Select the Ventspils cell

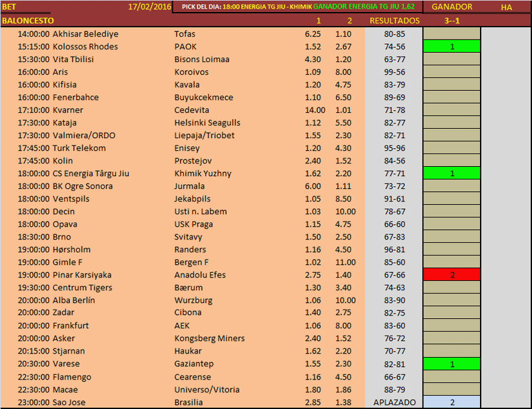click(71, 199)
